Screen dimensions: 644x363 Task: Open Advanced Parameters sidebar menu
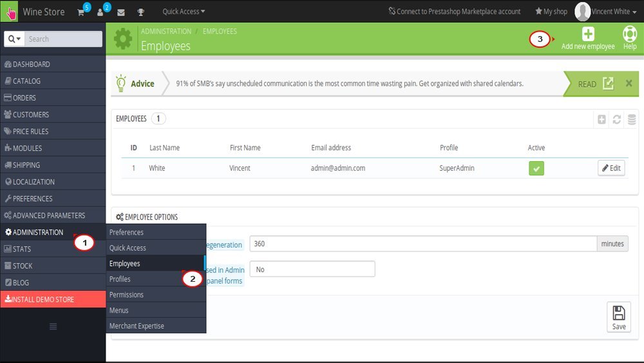[53, 215]
